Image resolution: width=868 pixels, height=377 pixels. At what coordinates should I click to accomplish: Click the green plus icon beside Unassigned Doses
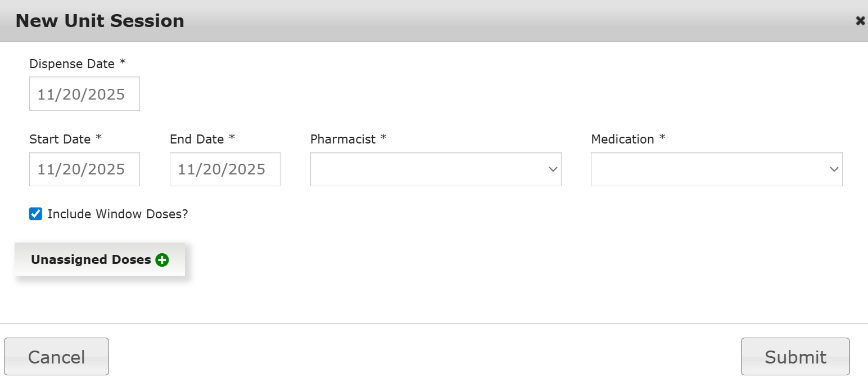(162, 260)
